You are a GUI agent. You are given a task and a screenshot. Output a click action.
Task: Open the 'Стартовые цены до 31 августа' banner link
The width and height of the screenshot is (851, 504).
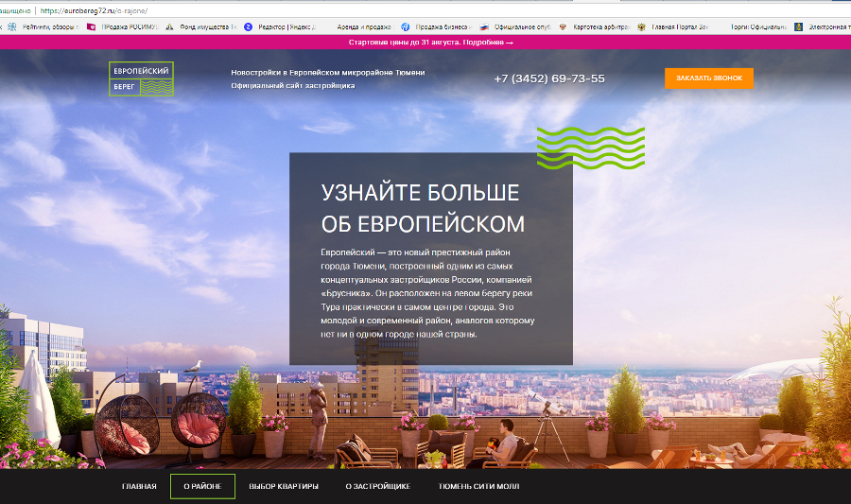coord(431,43)
